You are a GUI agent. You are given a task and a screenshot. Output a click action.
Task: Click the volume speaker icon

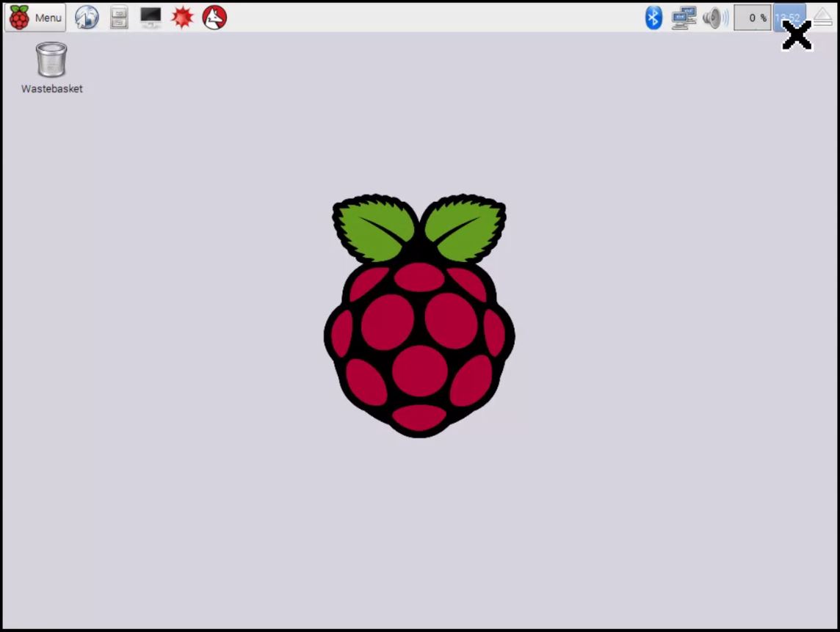click(715, 18)
